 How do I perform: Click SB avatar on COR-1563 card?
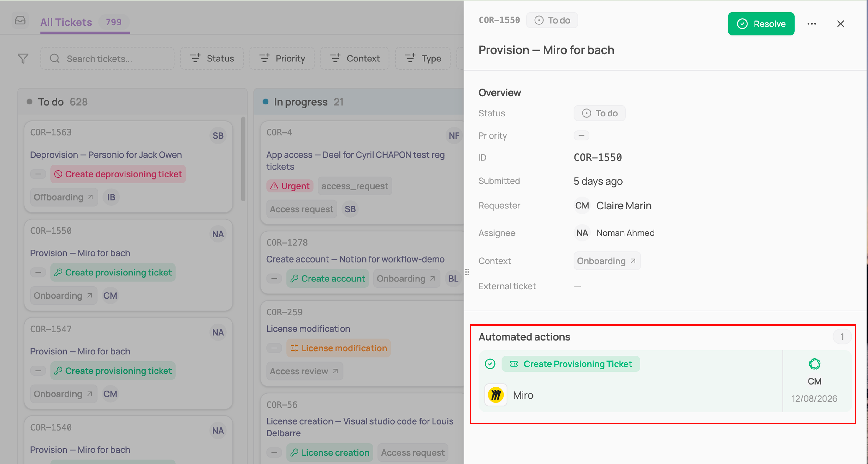[218, 135]
